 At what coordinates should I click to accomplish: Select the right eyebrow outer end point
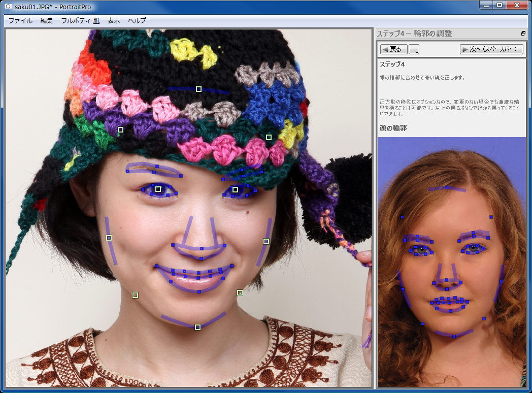[x=261, y=172]
